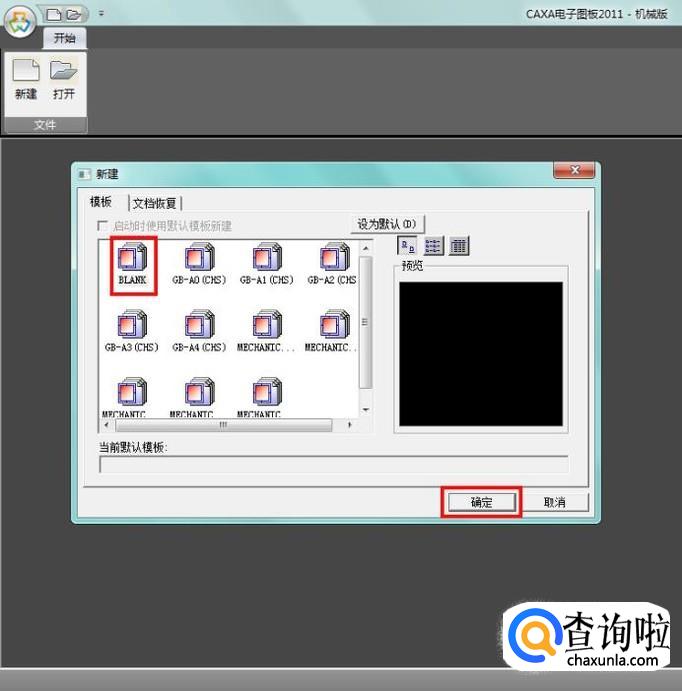This screenshot has width=682, height=691.
Task: Click the horizontal scrollbar thumb
Action: pyautogui.click(x=223, y=425)
